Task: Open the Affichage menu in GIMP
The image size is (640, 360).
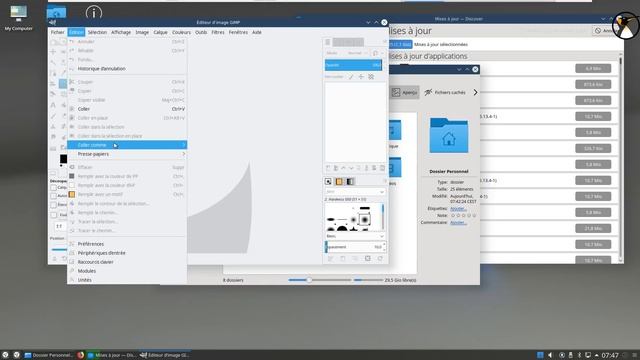Action: pyautogui.click(x=121, y=32)
